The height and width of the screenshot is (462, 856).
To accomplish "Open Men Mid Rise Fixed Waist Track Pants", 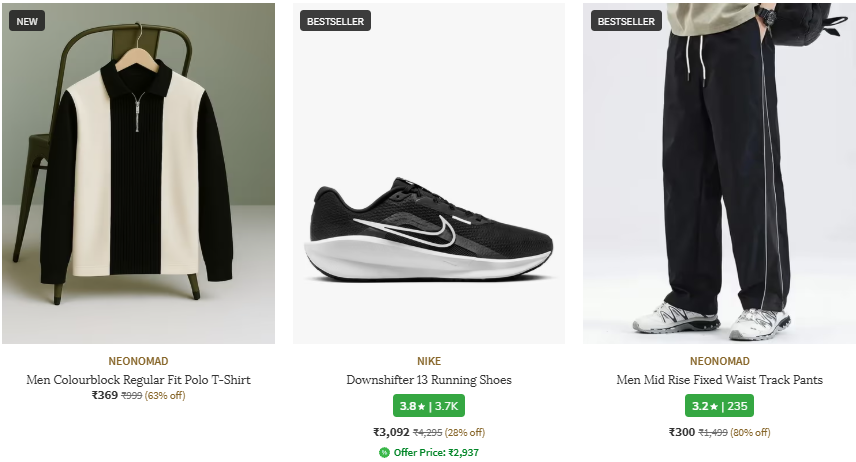I will click(x=719, y=380).
